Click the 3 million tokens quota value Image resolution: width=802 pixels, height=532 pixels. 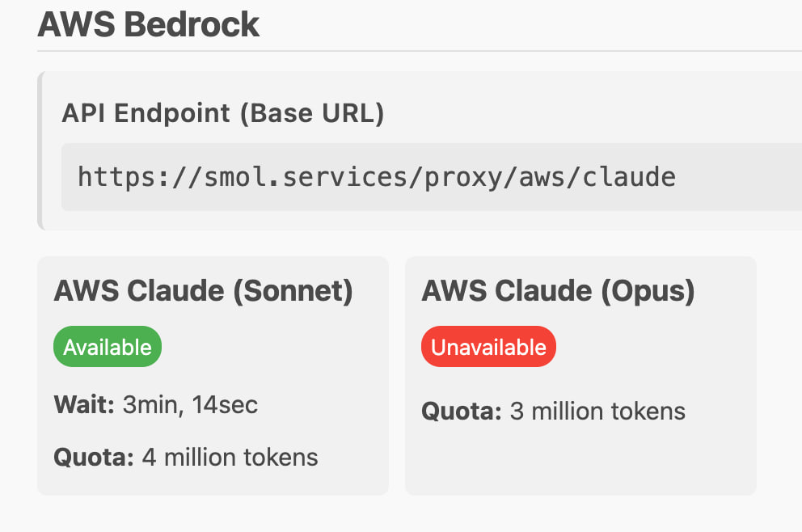597,411
